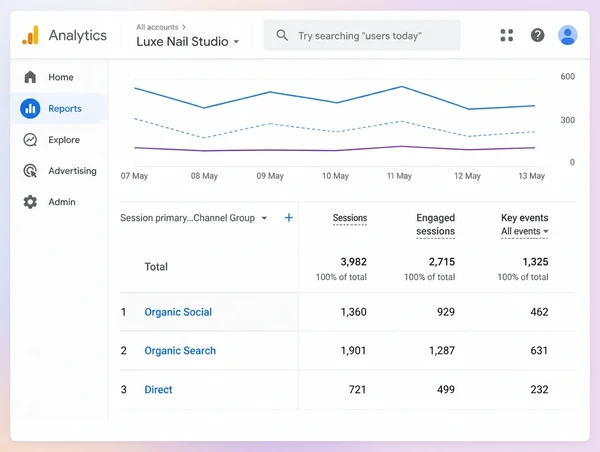Click Organic Social sessions value 1,360
600x452 pixels.
click(354, 312)
